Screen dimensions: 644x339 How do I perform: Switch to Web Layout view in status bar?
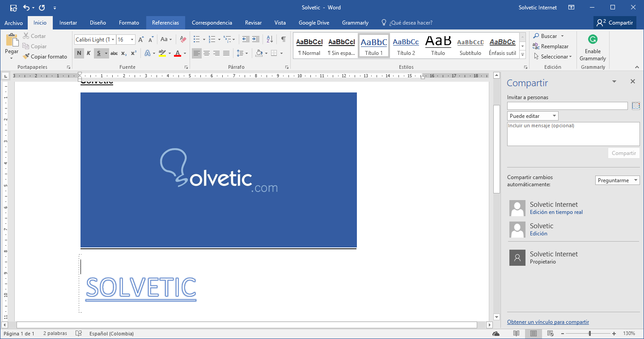(x=551, y=334)
